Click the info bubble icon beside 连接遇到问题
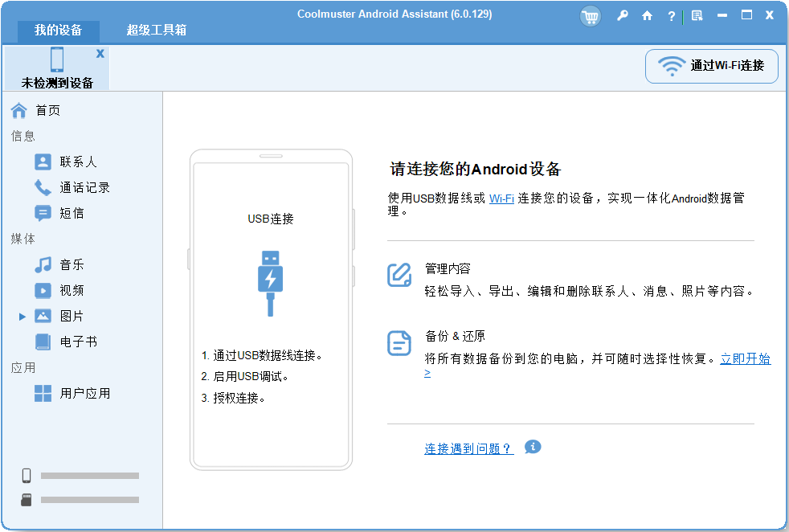Screen dimensions: 789x532 [533, 447]
